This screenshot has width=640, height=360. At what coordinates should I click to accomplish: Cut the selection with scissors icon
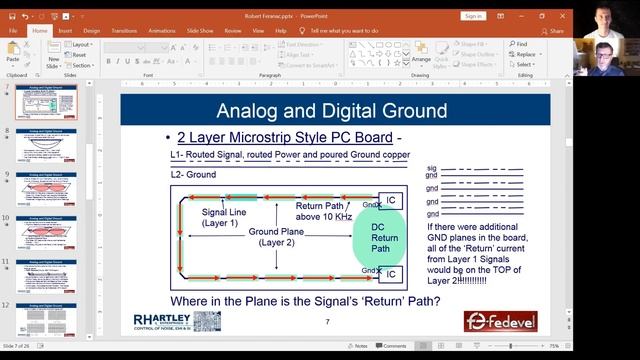tap(27, 44)
